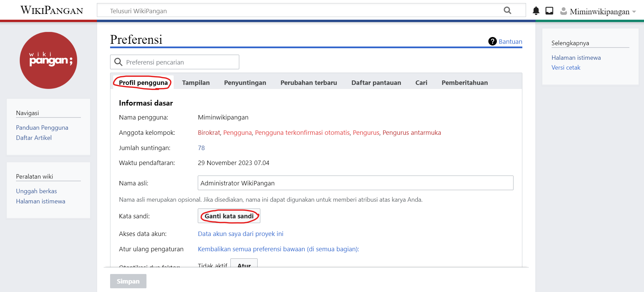Viewport: 644px width, 292px height.
Task: Switch to the Tampilan tab
Action: (x=196, y=83)
